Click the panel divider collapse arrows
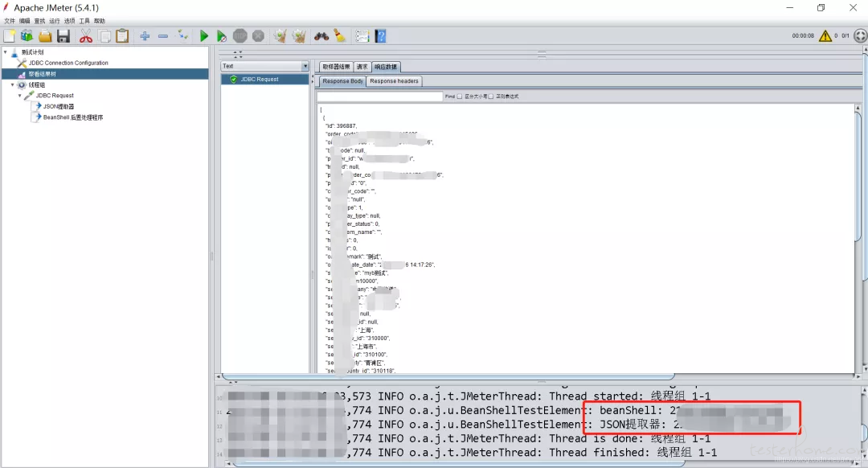The height and width of the screenshot is (468, 868). coord(237,55)
